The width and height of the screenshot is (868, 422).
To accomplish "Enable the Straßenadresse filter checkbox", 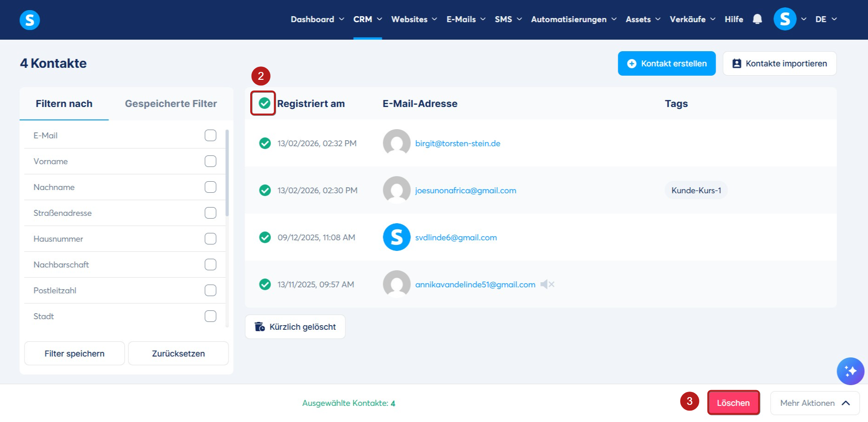I will coord(211,213).
